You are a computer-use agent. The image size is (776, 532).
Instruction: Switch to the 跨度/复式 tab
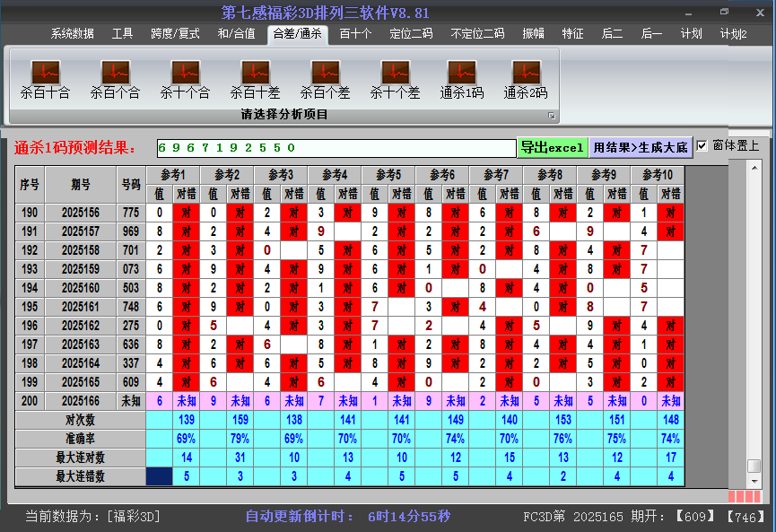175,34
